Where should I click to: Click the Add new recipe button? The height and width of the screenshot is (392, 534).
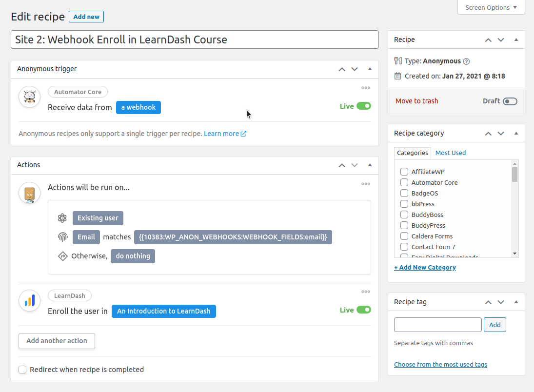(86, 17)
